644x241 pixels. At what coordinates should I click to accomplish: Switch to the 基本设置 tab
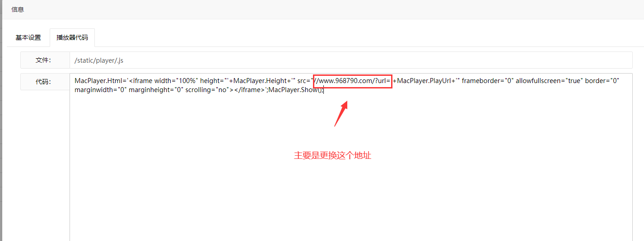click(28, 38)
